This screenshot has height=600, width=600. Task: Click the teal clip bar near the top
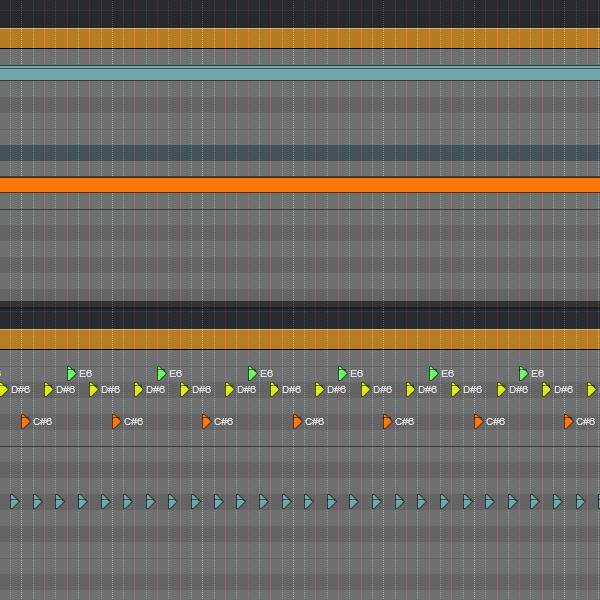click(300, 74)
